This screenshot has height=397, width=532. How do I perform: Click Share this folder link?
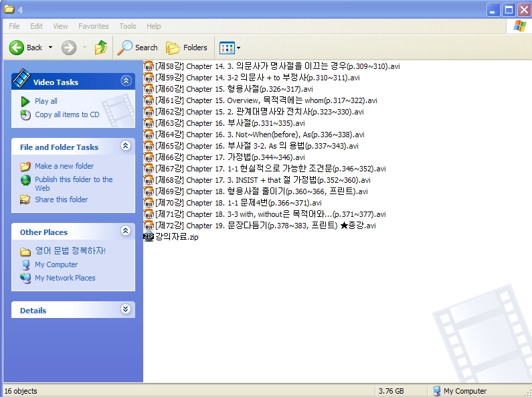tap(62, 200)
